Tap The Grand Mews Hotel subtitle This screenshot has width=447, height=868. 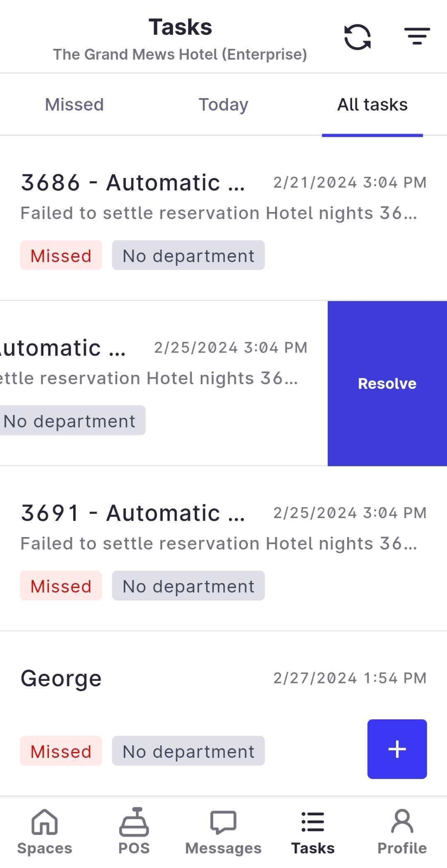point(180,54)
